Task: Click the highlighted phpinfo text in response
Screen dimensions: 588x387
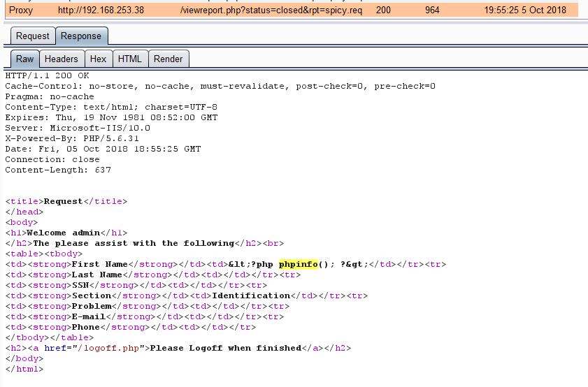Action: click(x=298, y=264)
